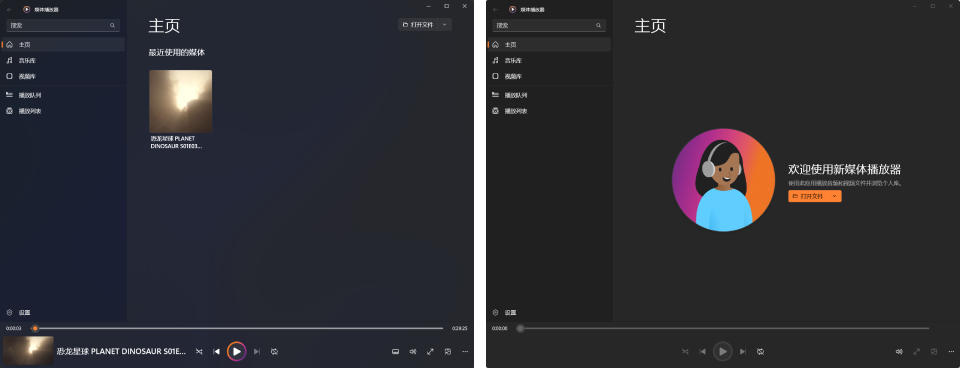960x368 pixels.
Task: Click next track in the welcome window
Action: (x=743, y=351)
